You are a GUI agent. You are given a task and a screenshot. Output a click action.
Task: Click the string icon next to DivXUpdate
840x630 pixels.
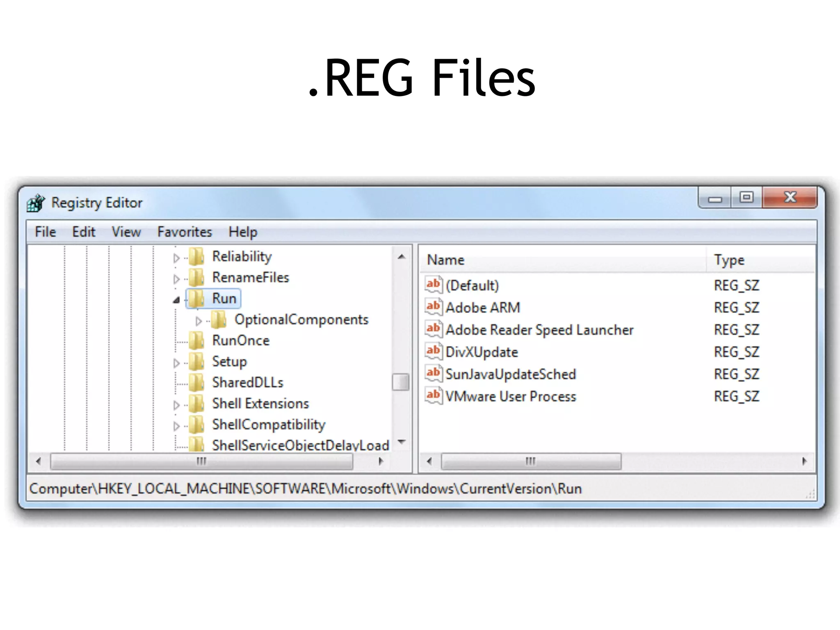tap(434, 351)
